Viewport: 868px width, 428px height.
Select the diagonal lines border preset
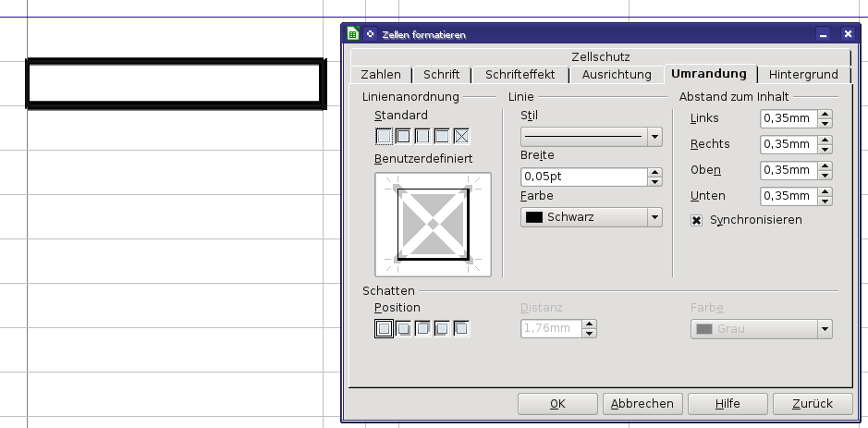click(x=462, y=136)
